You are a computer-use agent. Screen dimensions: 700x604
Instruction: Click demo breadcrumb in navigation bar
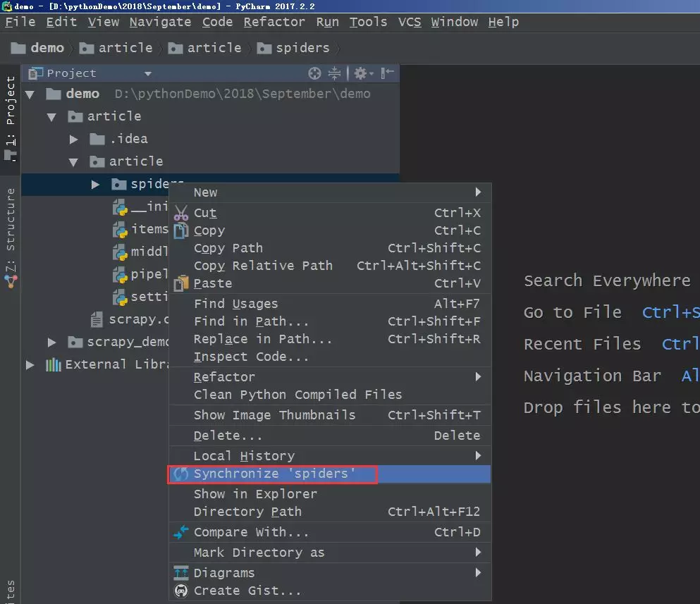37,48
